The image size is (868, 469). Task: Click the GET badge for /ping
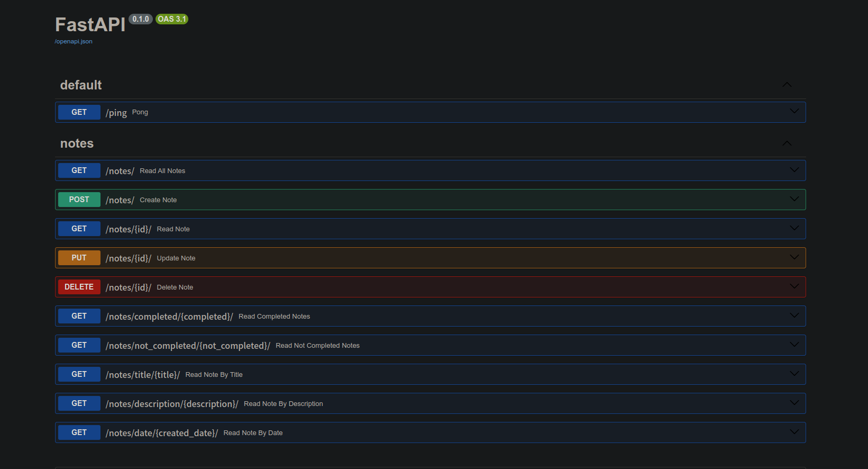[79, 112]
